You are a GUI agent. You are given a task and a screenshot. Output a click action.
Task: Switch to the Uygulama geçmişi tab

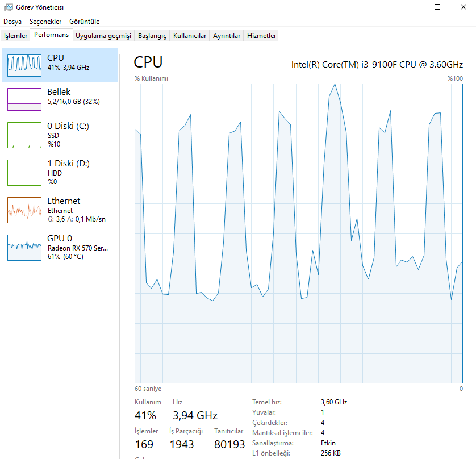click(103, 36)
